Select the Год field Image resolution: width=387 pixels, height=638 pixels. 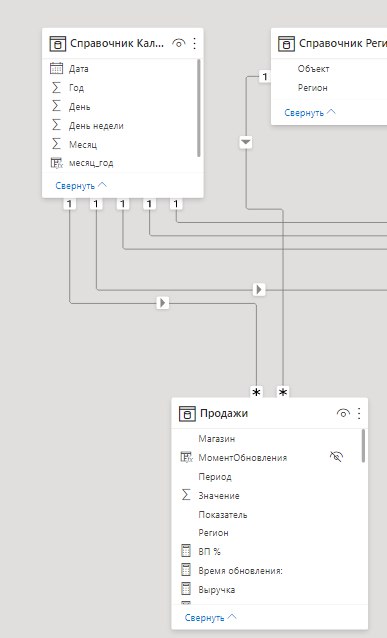76,88
